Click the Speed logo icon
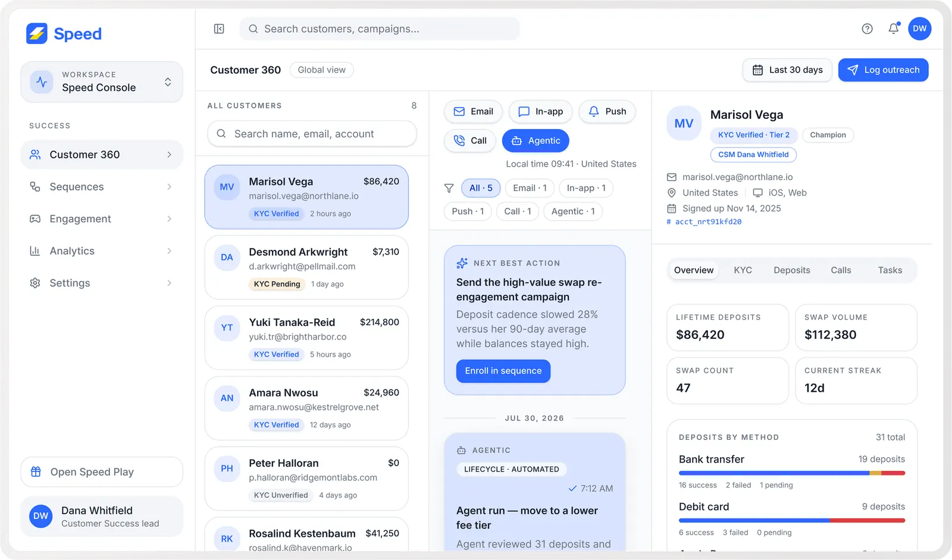Viewport: 952px width, 560px height. pyautogui.click(x=37, y=34)
